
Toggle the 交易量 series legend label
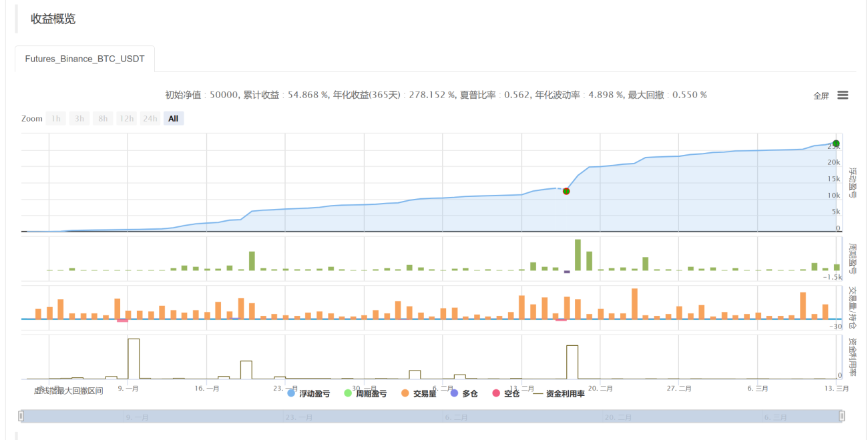[425, 394]
